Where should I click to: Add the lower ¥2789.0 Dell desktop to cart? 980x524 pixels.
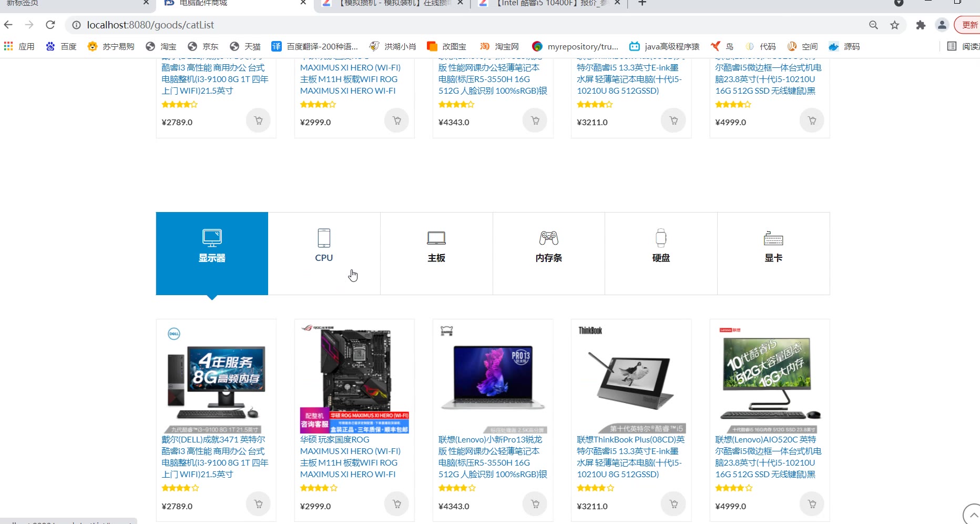tap(258, 504)
